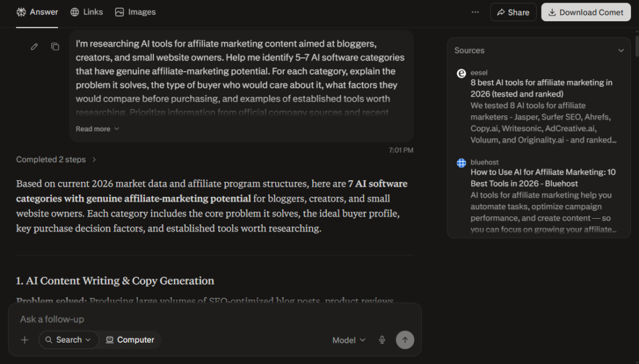
Task: Open the three-dot more options menu
Action: click(x=475, y=12)
